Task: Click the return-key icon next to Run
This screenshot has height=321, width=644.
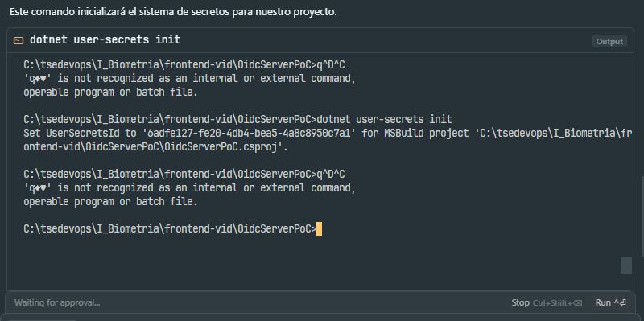Action: point(620,303)
